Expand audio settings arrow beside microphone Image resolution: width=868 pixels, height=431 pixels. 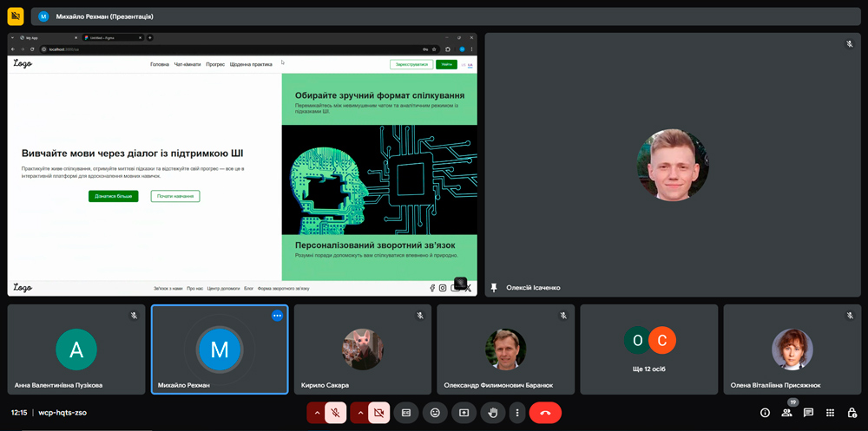pyautogui.click(x=317, y=413)
